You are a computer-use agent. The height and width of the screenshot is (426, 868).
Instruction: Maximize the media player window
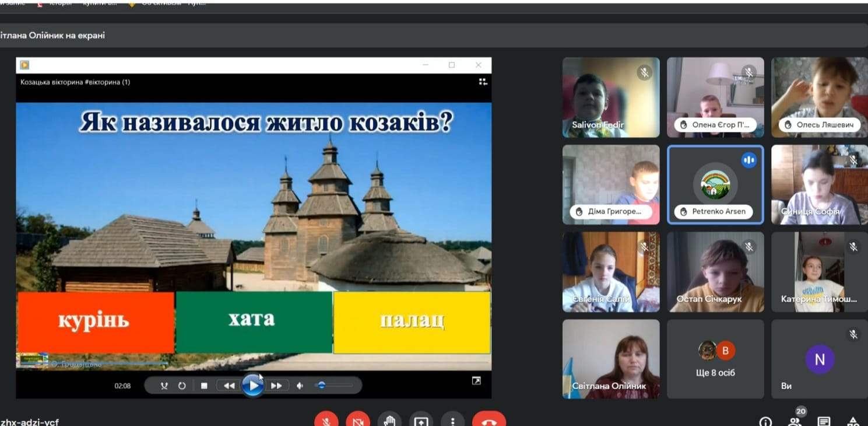click(x=451, y=65)
